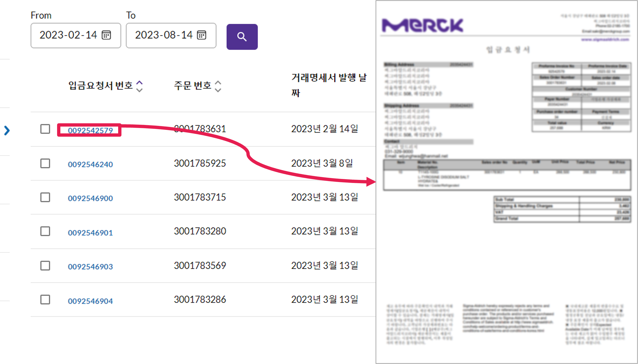Open the From date calendar icon

click(x=106, y=35)
